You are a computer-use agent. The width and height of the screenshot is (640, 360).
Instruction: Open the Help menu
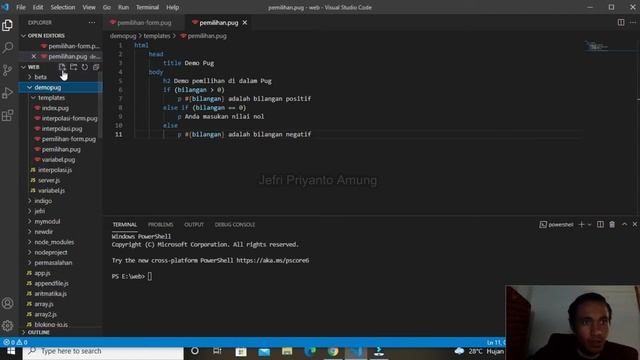(173, 7)
